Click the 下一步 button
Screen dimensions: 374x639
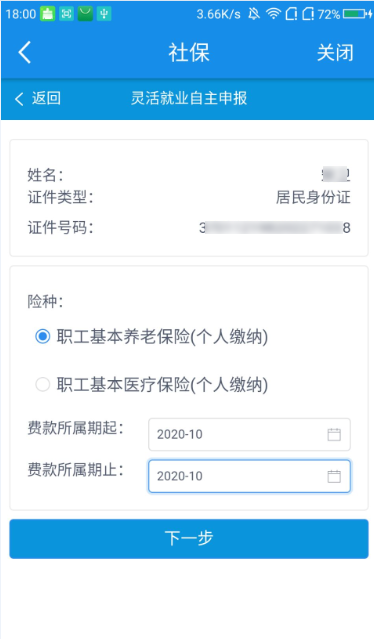click(189, 539)
